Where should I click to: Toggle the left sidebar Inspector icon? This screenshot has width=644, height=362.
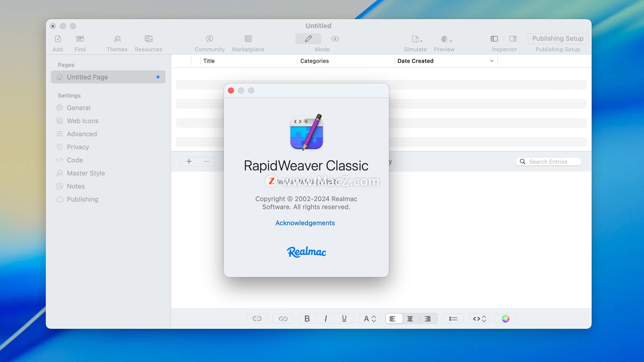coord(494,39)
